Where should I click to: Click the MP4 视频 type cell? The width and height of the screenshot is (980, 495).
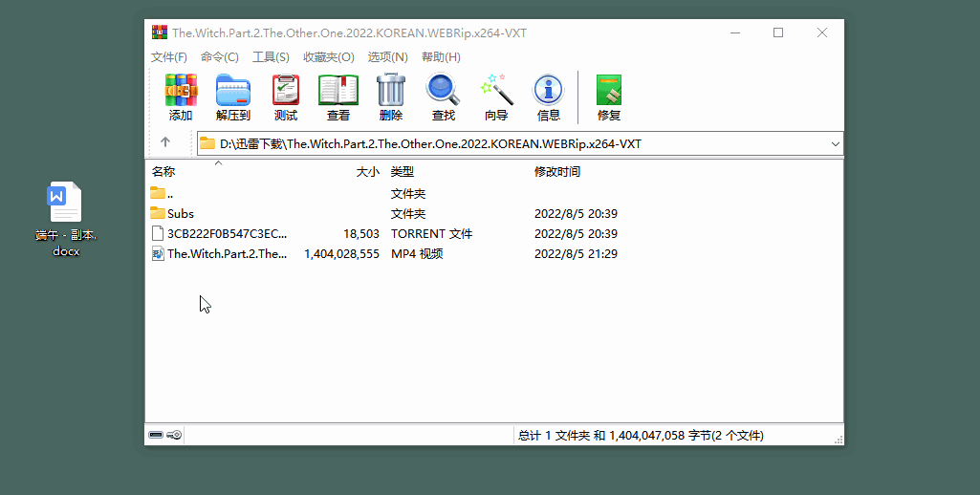(x=417, y=254)
